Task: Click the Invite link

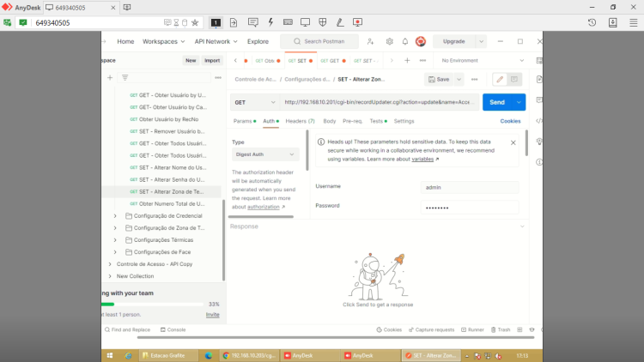Action: 212,315
